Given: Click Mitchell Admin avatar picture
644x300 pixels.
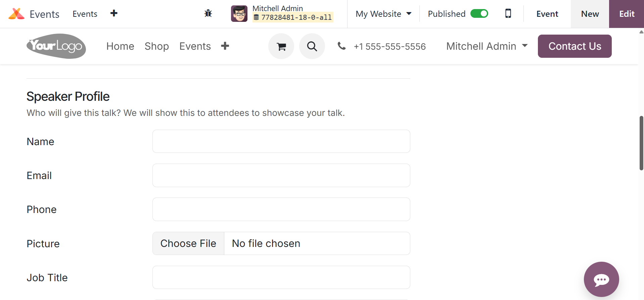Looking at the screenshot, I should [239, 14].
